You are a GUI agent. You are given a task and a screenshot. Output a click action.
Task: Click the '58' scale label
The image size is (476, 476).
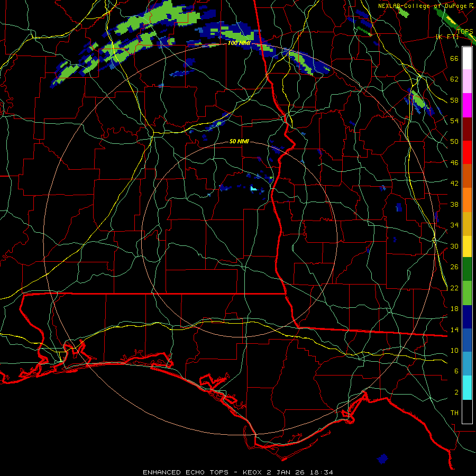pyautogui.click(x=454, y=100)
